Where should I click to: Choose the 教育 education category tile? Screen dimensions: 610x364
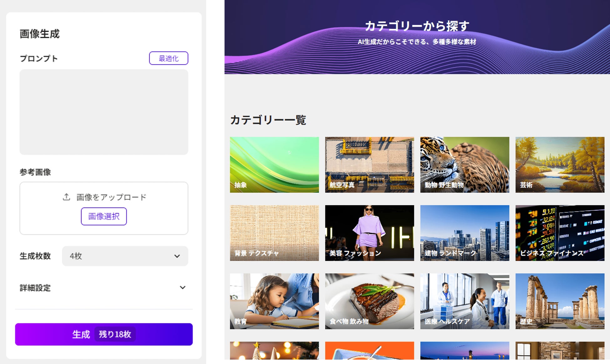pyautogui.click(x=274, y=301)
